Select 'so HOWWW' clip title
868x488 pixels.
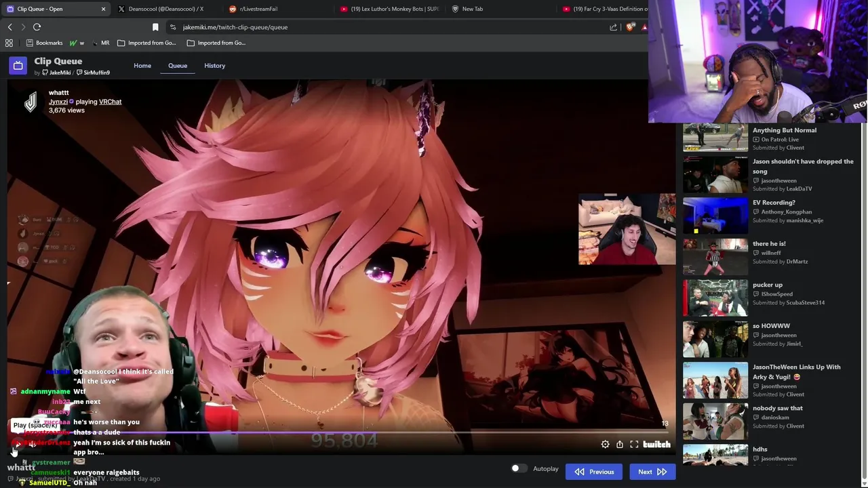click(x=771, y=326)
